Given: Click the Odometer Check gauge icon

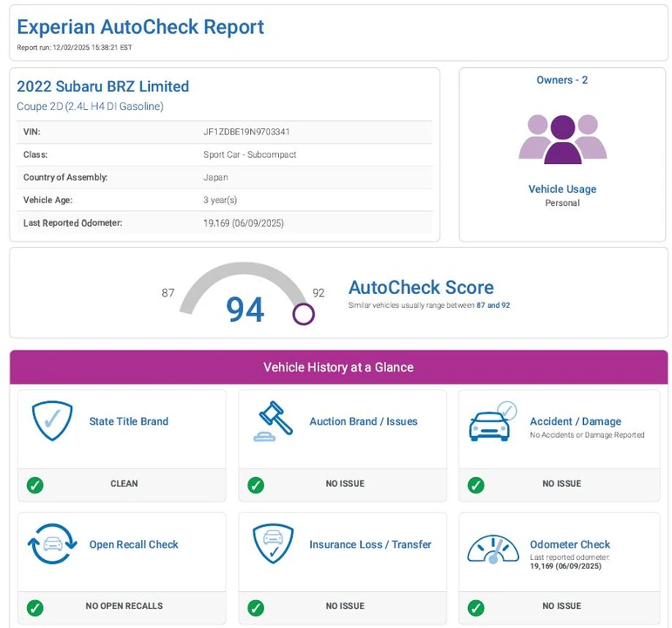Looking at the screenshot, I should point(492,549).
